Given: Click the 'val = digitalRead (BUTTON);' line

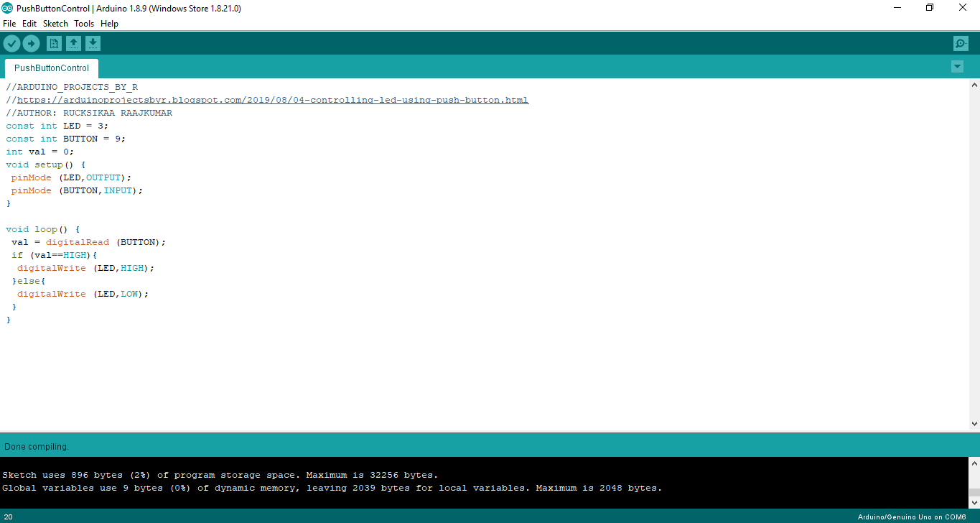Looking at the screenshot, I should click(x=89, y=242).
